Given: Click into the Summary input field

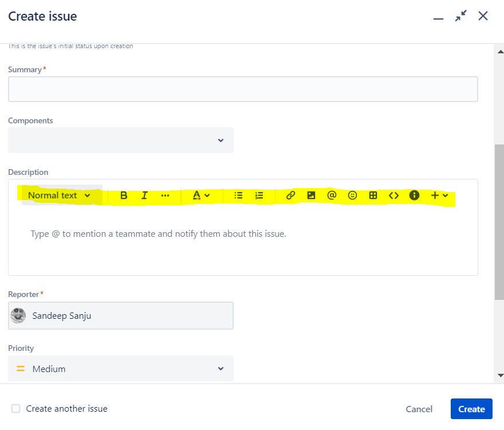Looking at the screenshot, I should 243,89.
